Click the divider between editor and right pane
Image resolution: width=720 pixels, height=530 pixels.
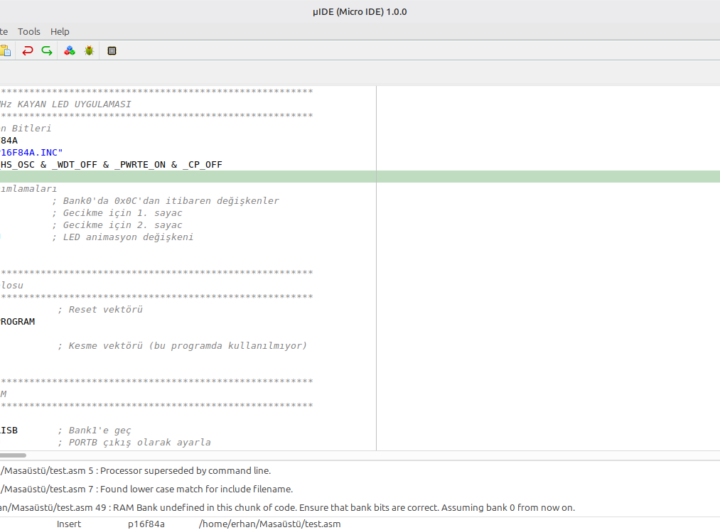coord(376,270)
